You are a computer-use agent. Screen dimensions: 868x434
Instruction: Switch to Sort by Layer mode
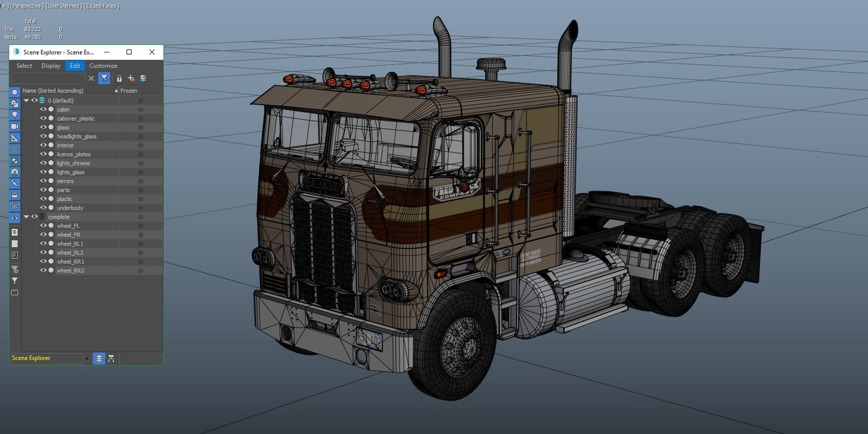point(99,359)
